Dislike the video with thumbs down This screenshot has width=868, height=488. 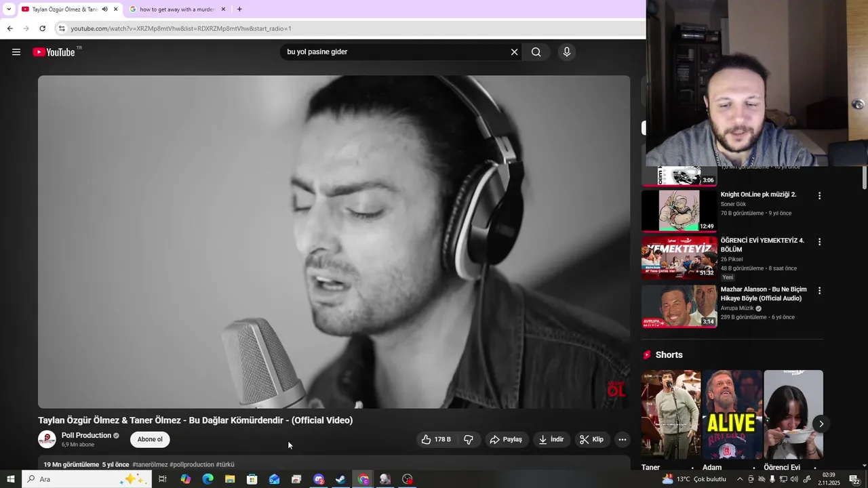(x=468, y=440)
